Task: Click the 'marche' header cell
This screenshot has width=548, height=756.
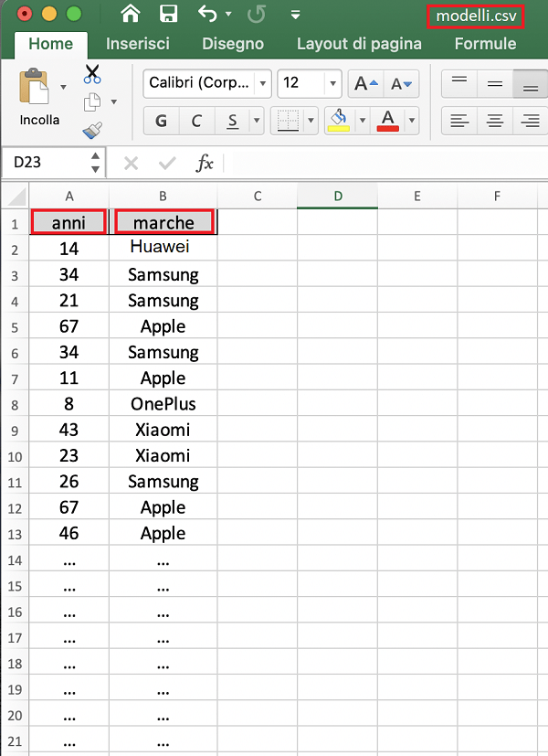Action: (163, 222)
